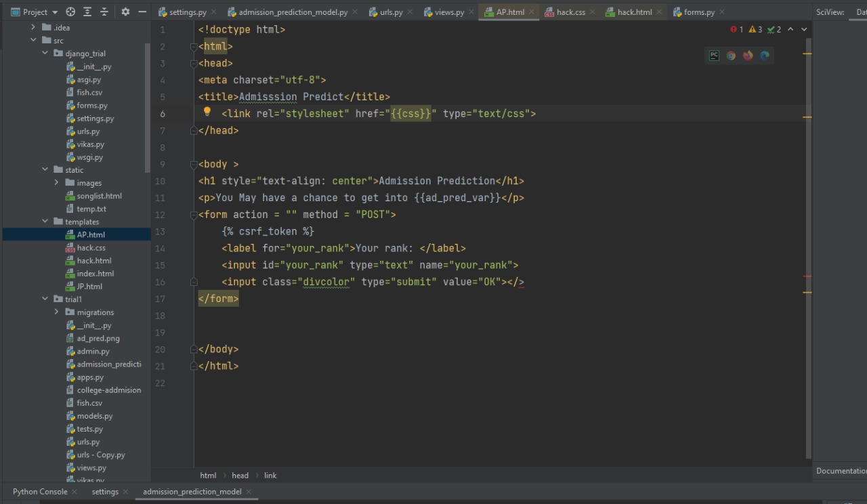This screenshot has width=867, height=504.
Task: Click the Select Opened File target icon
Action: point(70,12)
